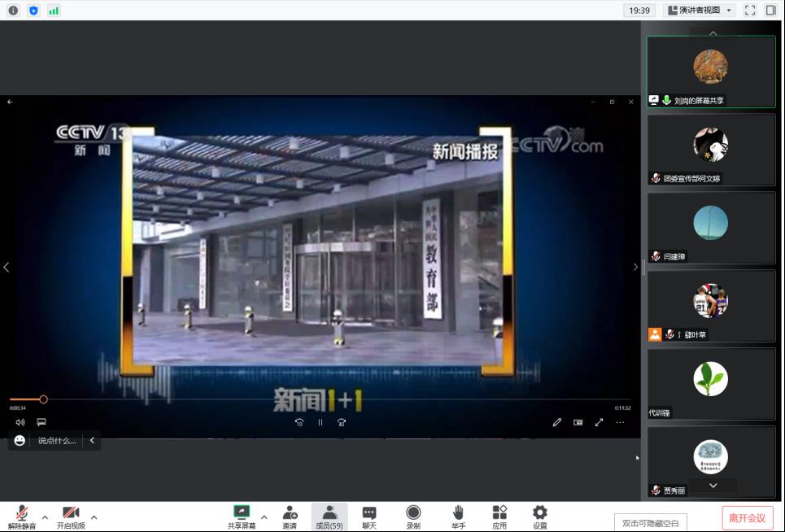Image resolution: width=785 pixels, height=532 pixels.
Task: Click the 说点什么 comment input box
Action: pyautogui.click(x=57, y=440)
